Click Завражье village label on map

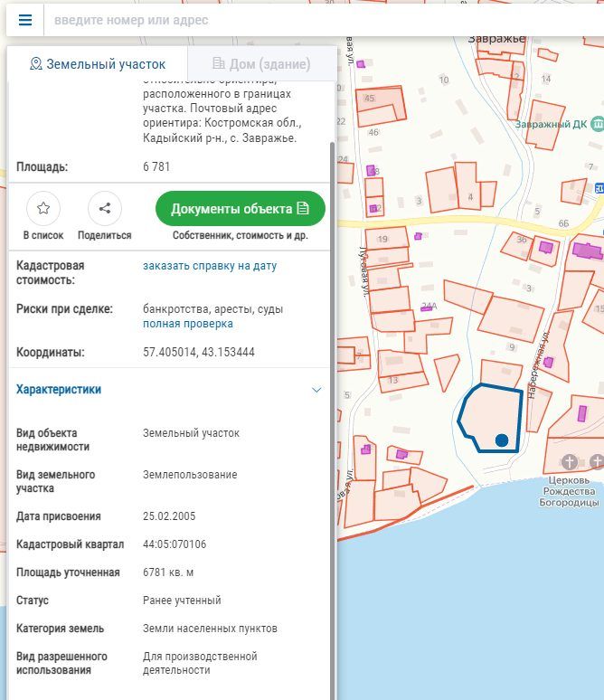(x=496, y=39)
